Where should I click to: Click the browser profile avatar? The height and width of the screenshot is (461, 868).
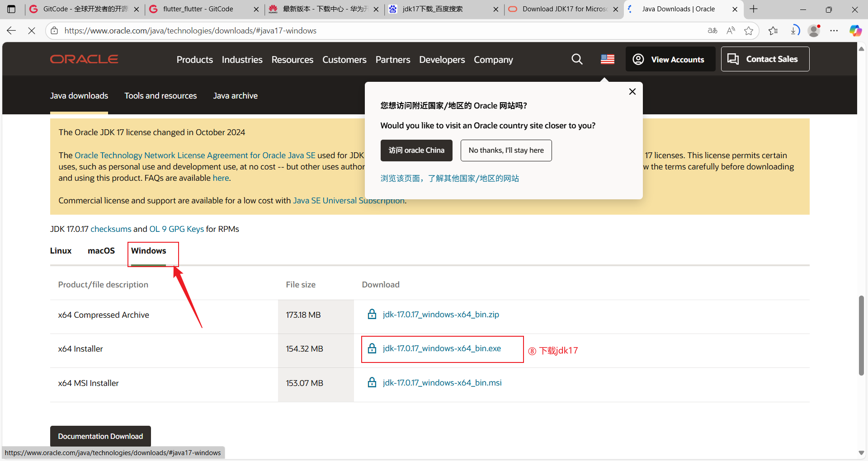tap(814, 31)
